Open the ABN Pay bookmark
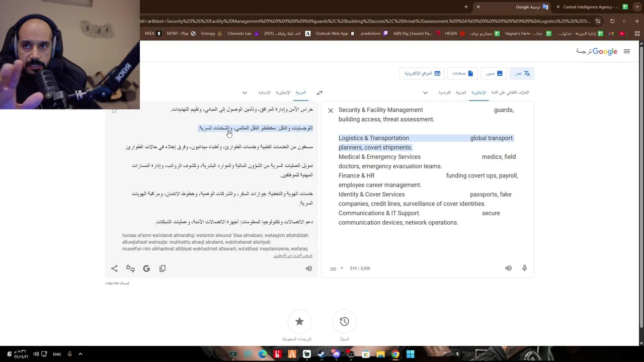644x362 pixels. pos(416,34)
